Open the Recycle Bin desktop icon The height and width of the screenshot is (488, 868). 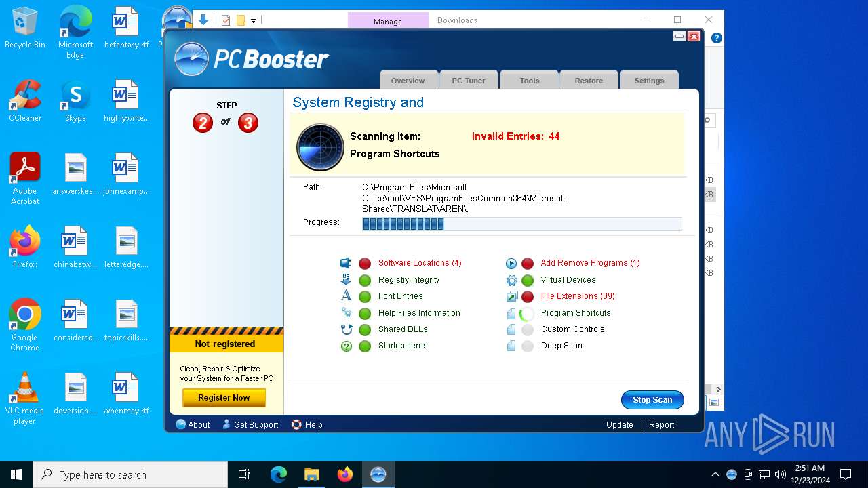(25, 28)
